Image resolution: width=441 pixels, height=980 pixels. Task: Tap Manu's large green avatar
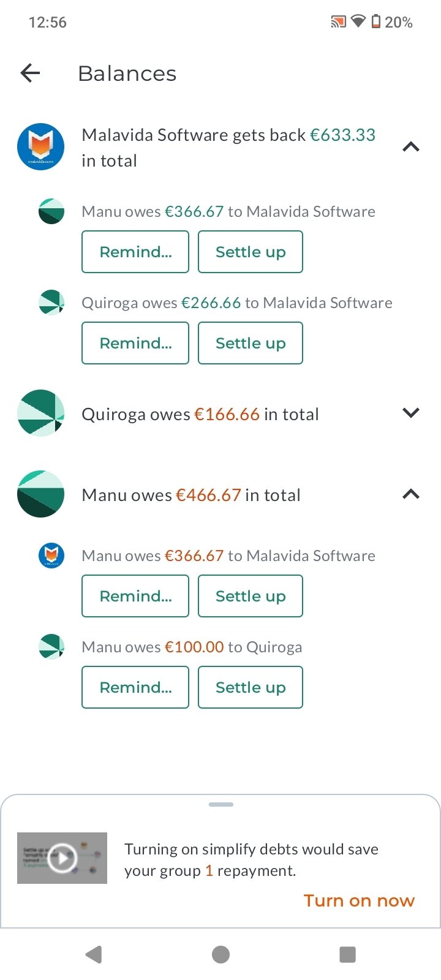click(40, 494)
